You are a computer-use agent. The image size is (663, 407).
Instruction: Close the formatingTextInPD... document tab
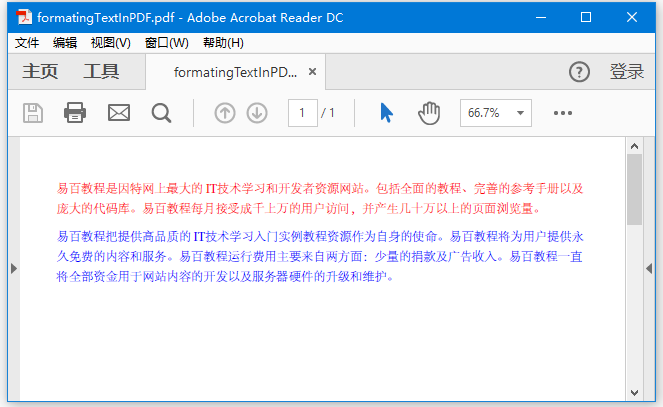(312, 72)
